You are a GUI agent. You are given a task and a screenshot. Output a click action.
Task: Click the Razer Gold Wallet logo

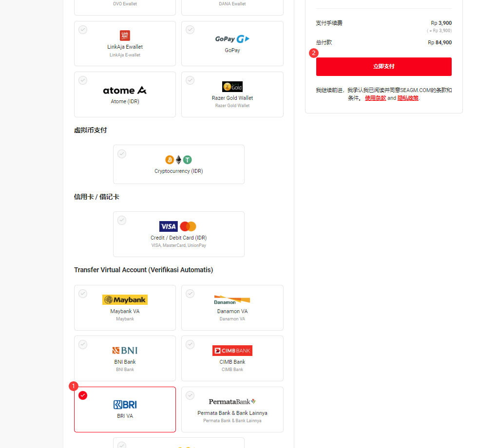232,87
